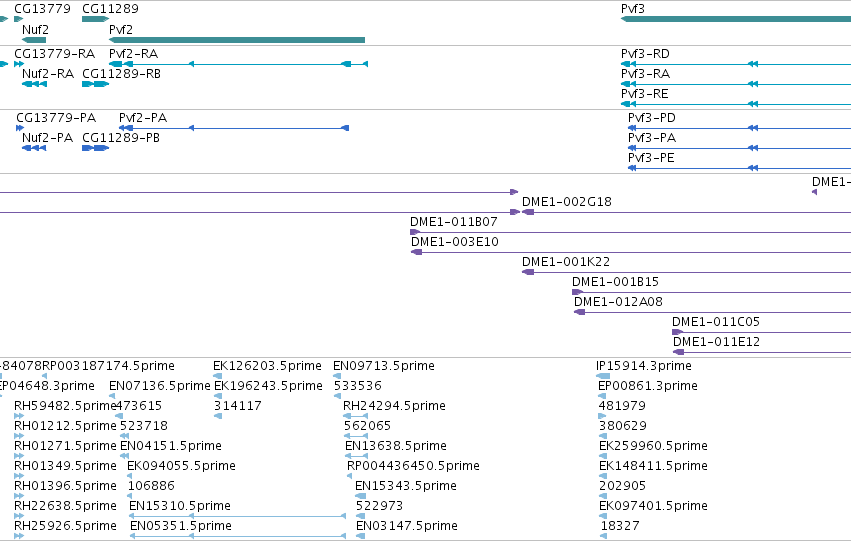Select the CG13779-PA protein label
Image resolution: width=851 pixels, height=541 pixels.
(x=56, y=118)
